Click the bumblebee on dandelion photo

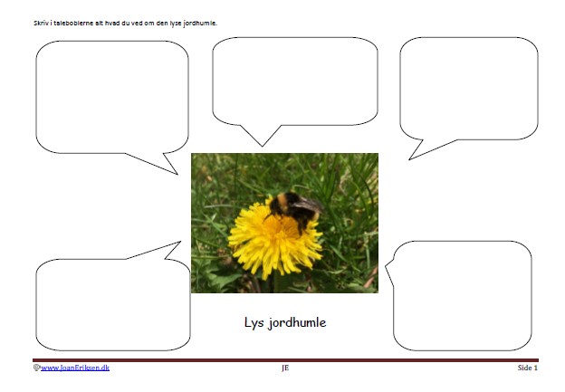[284, 223]
